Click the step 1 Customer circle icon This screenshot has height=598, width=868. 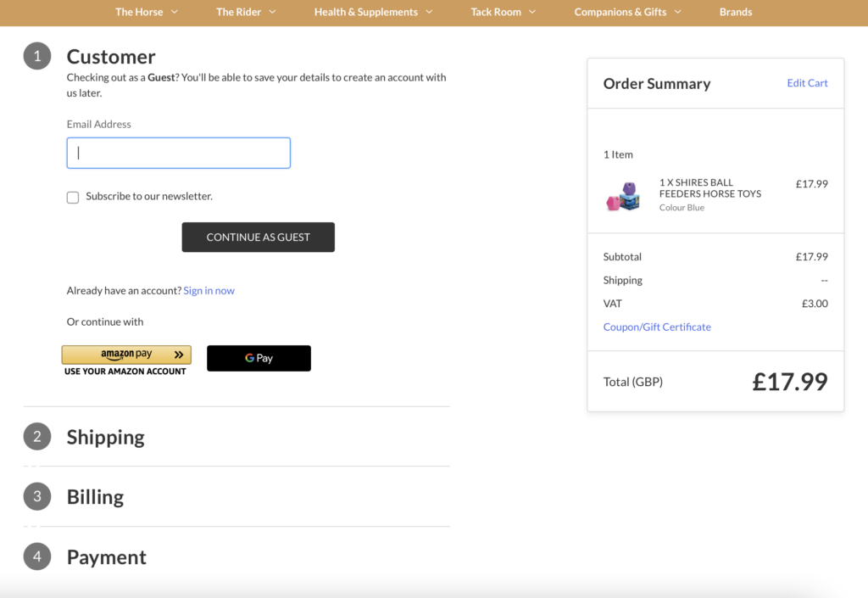coord(36,55)
